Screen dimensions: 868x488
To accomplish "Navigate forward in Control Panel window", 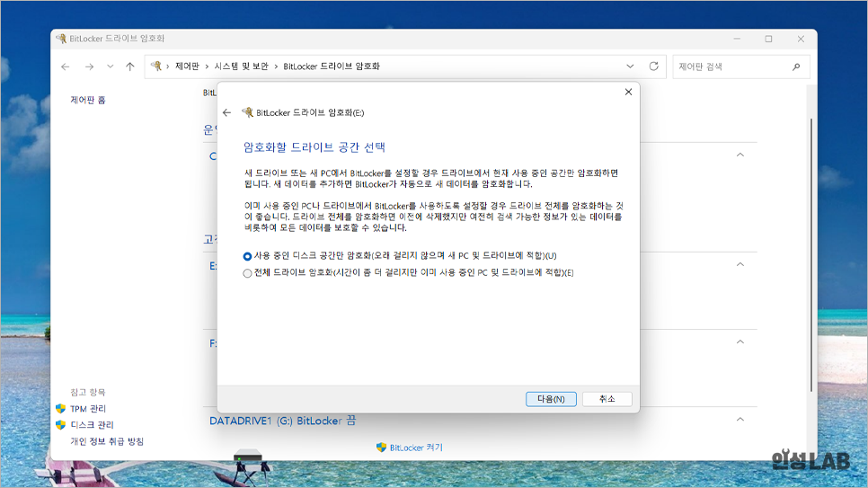I will [x=89, y=67].
